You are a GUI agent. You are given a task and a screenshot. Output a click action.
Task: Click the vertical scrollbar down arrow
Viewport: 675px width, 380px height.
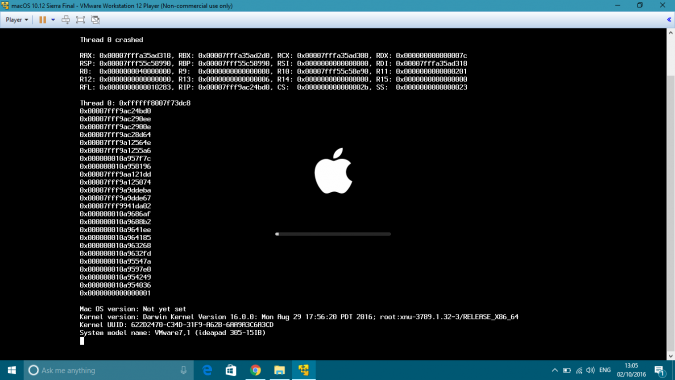(x=671, y=356)
